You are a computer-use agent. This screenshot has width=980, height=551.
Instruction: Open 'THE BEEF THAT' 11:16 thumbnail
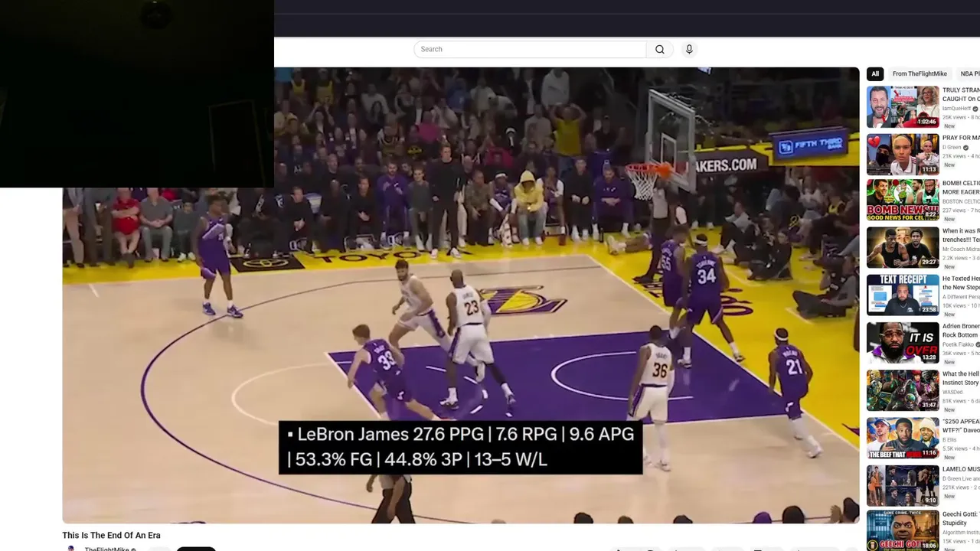(903, 438)
